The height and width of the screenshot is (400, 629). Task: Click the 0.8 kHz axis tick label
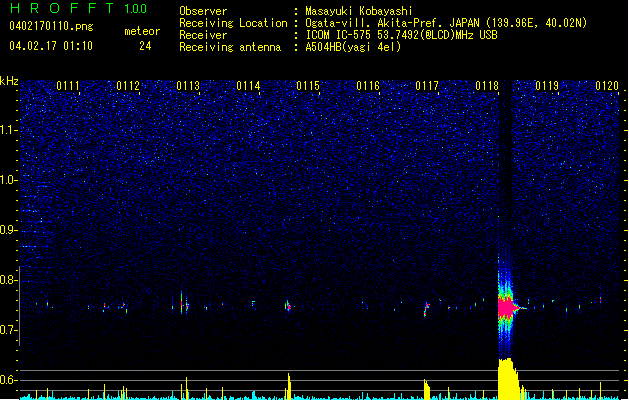[8, 280]
